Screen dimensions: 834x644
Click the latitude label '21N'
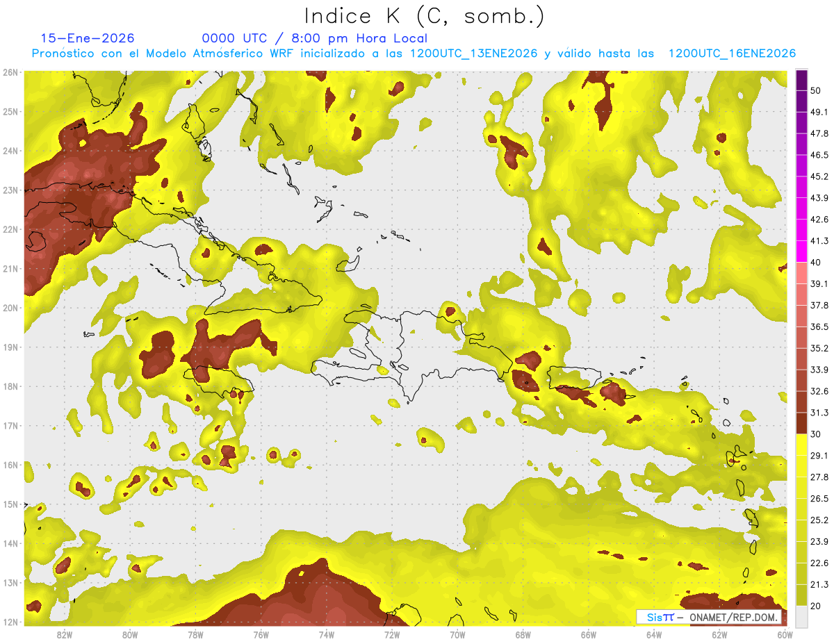click(10, 268)
